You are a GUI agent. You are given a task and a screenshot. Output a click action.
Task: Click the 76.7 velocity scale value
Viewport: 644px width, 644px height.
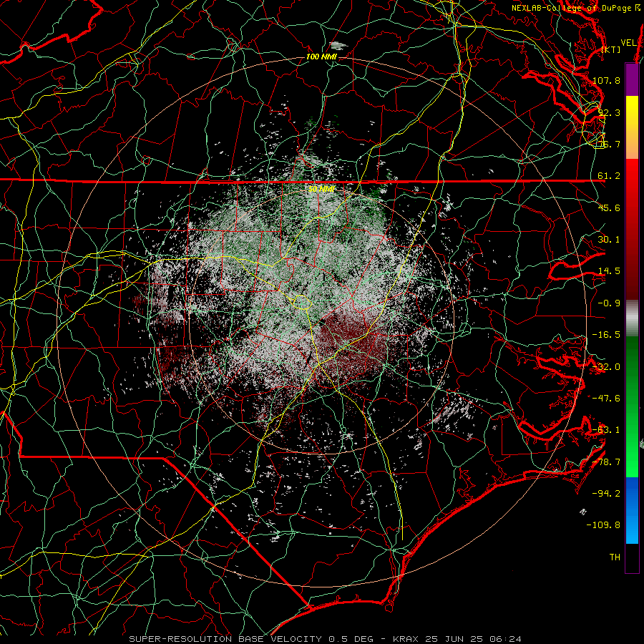point(609,144)
